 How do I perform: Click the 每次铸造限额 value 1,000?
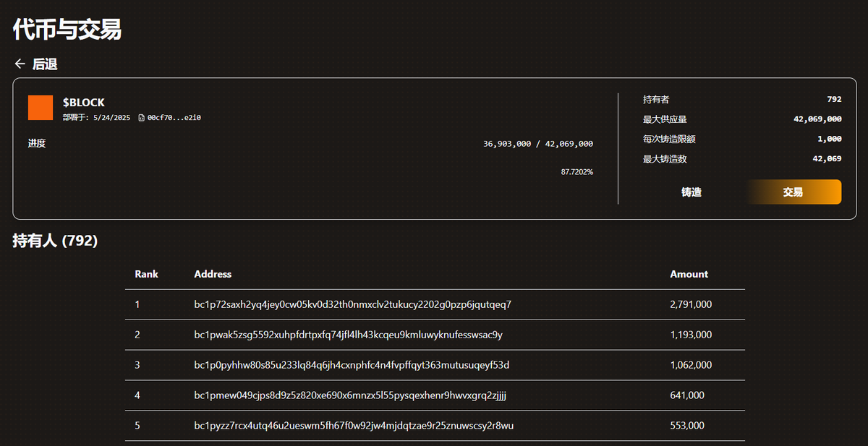pos(830,139)
